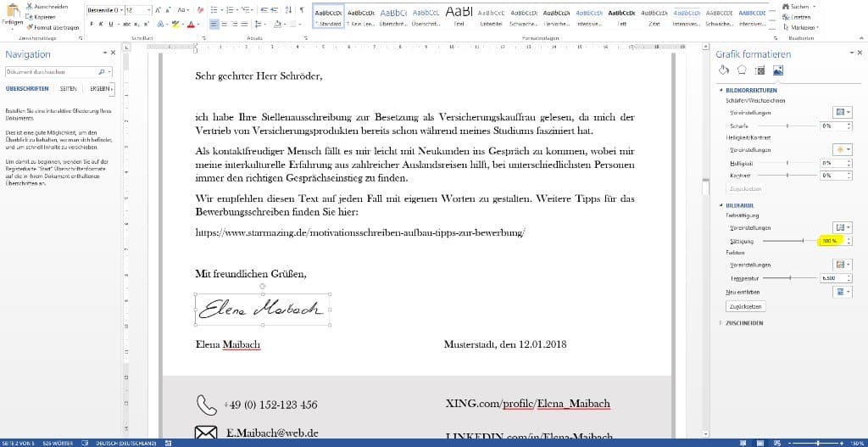Click the red font color icon

tap(191, 25)
